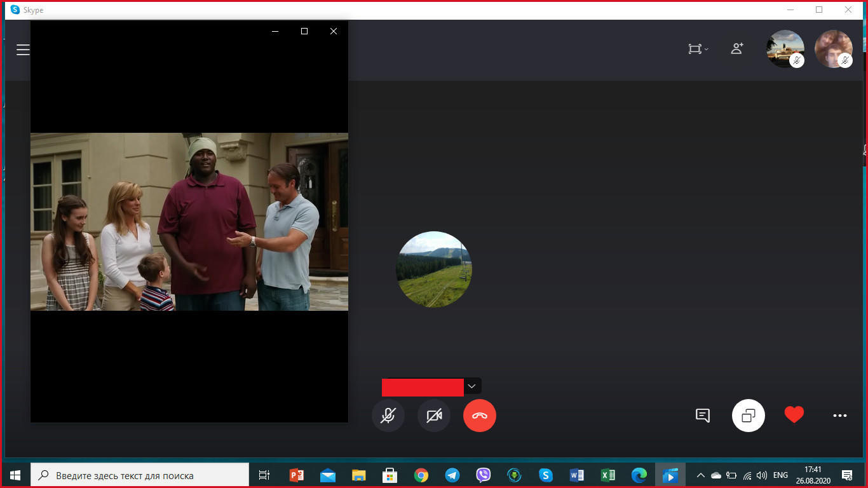868x488 pixels.
Task: Open Word from taskbar
Action: coord(576,475)
